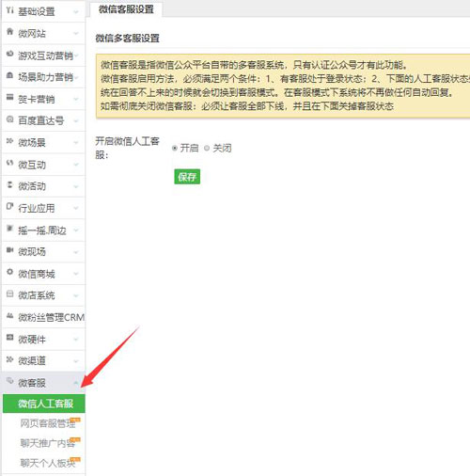Viewport: 470px width, 476px height.
Task: Select the 开启 radio button
Action: pos(175,148)
